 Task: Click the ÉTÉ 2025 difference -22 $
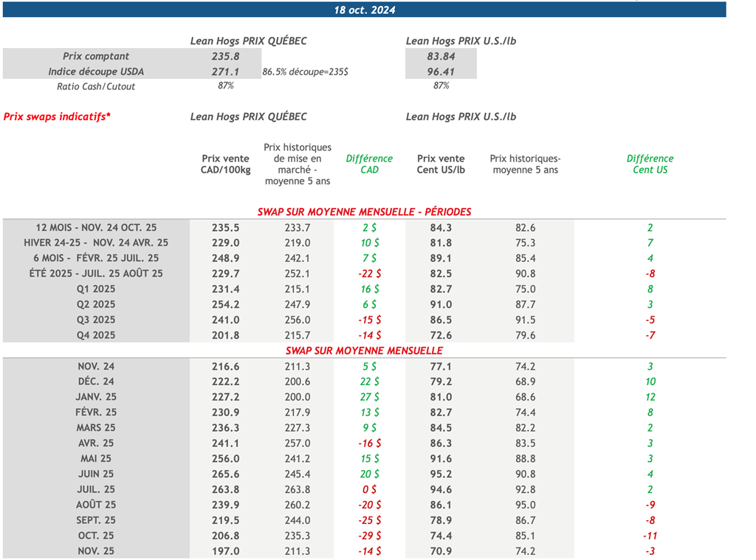click(369, 274)
